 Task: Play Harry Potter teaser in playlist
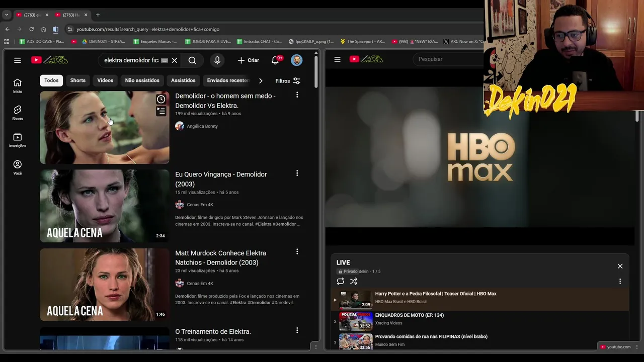point(480,300)
